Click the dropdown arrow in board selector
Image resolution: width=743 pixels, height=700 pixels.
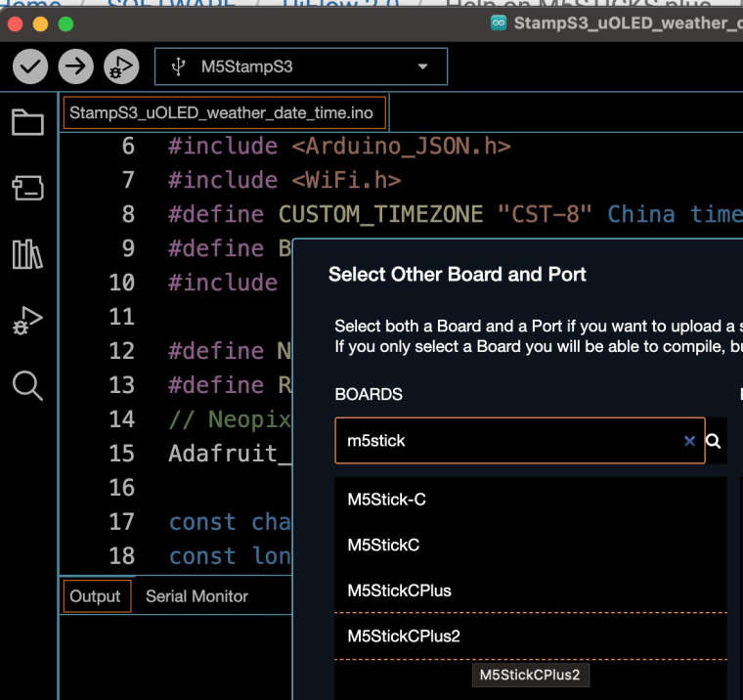(422, 66)
